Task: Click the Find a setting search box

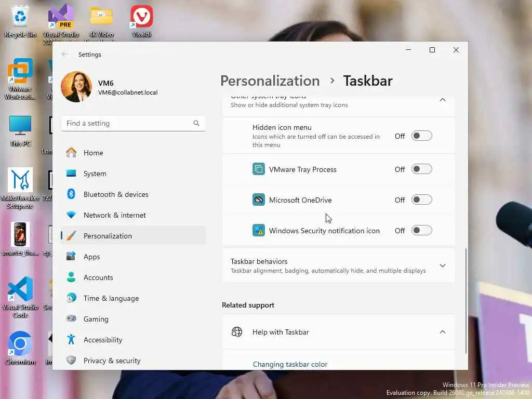Action: point(134,123)
